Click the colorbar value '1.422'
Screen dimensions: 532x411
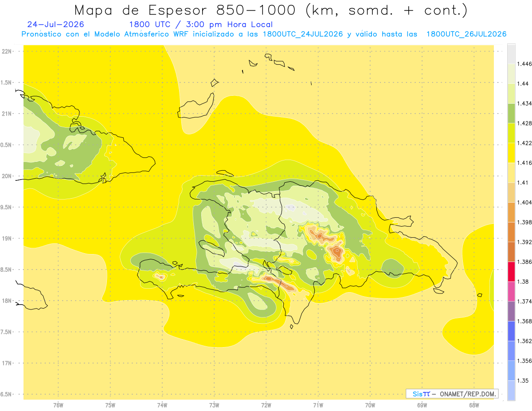point(524,143)
